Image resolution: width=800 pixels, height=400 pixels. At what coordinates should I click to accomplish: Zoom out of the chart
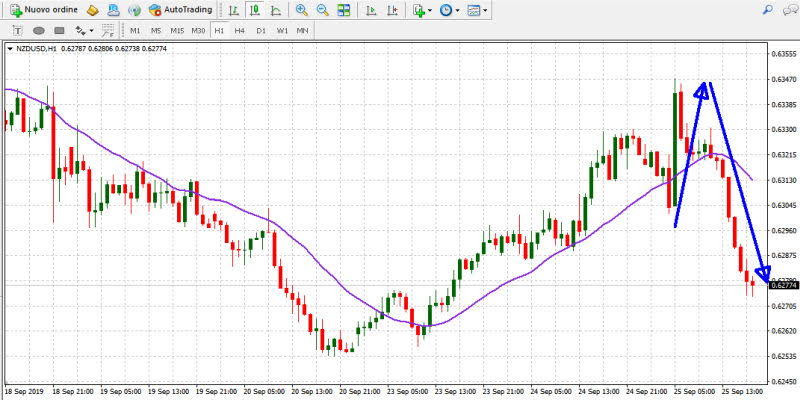322,10
